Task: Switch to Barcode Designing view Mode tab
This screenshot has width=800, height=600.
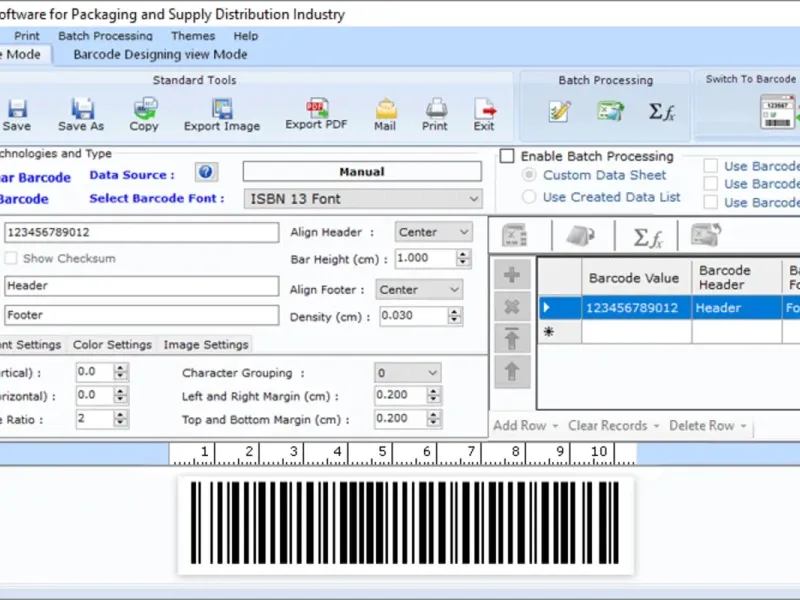Action: (160, 54)
